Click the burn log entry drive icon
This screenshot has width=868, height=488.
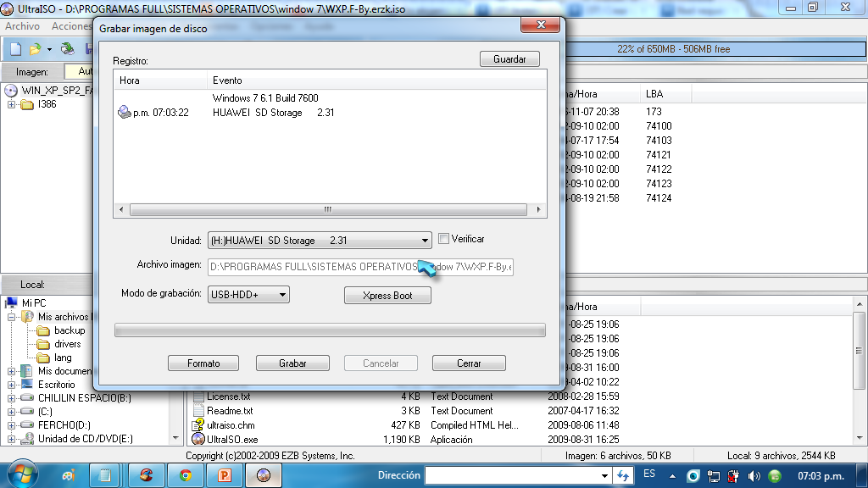tap(125, 113)
